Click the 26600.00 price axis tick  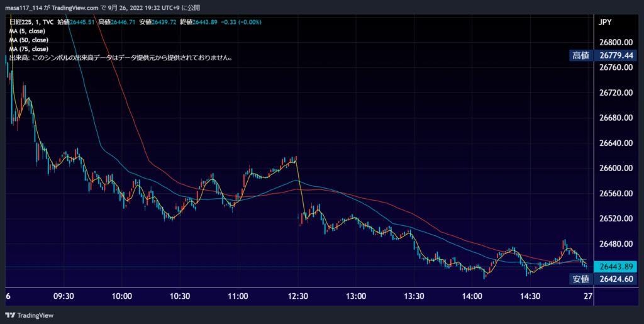(616, 169)
